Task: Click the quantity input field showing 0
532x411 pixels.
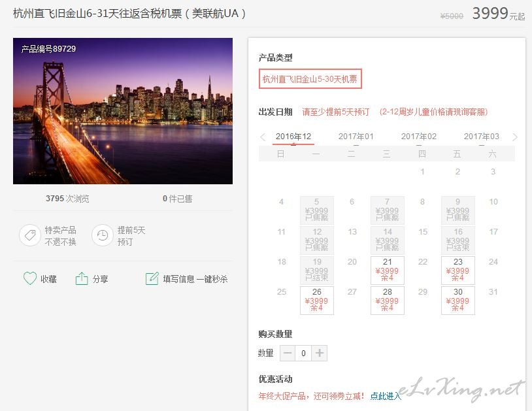Action: pyautogui.click(x=303, y=353)
